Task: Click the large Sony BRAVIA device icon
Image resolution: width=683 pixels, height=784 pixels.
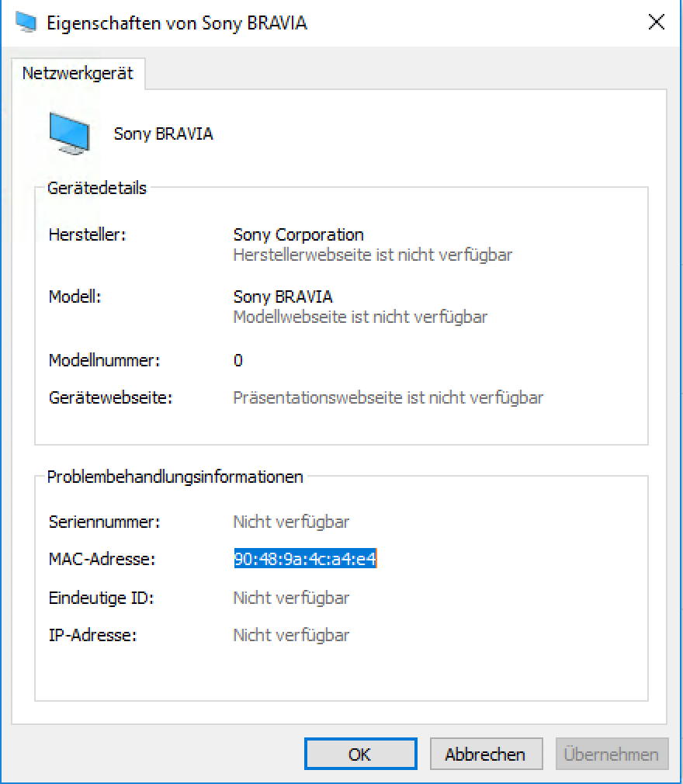Action: coord(70,134)
